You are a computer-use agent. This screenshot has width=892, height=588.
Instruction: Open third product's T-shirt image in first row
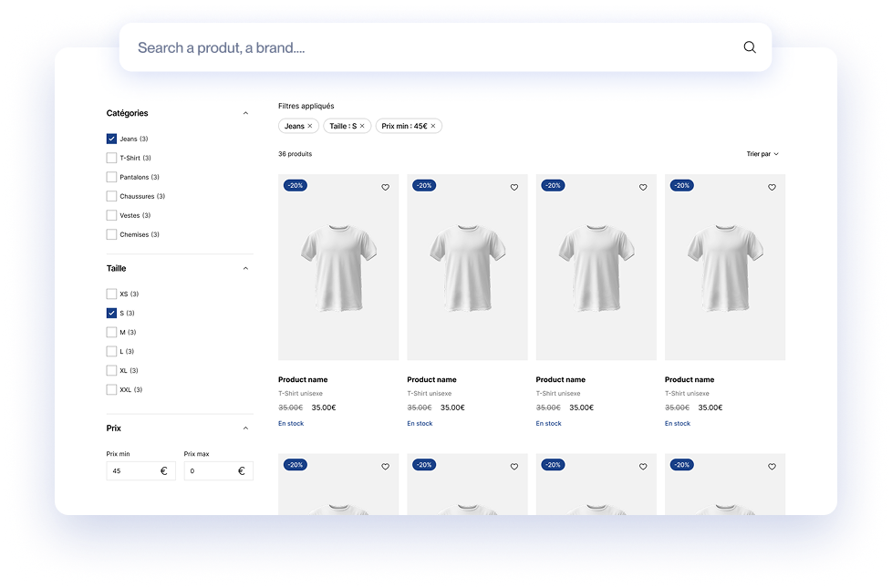pyautogui.click(x=596, y=267)
